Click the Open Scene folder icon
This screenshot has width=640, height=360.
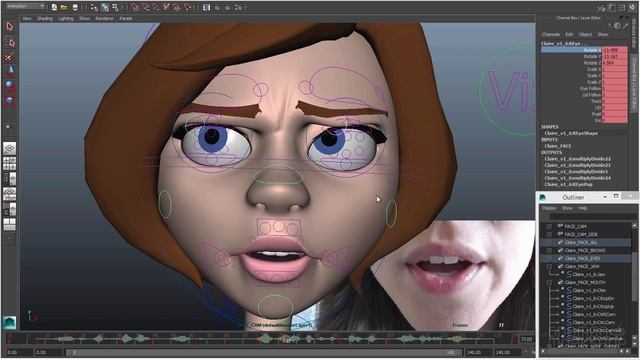[64, 7]
